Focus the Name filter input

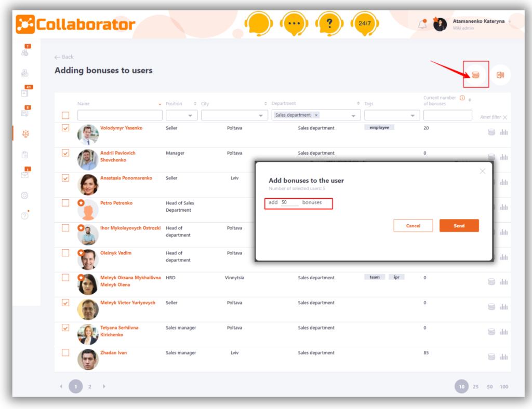120,115
